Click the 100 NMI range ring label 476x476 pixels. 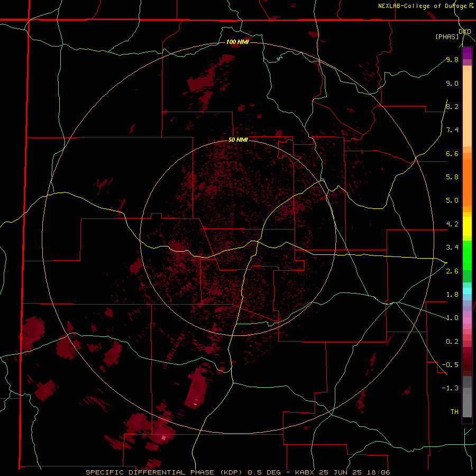point(237,42)
